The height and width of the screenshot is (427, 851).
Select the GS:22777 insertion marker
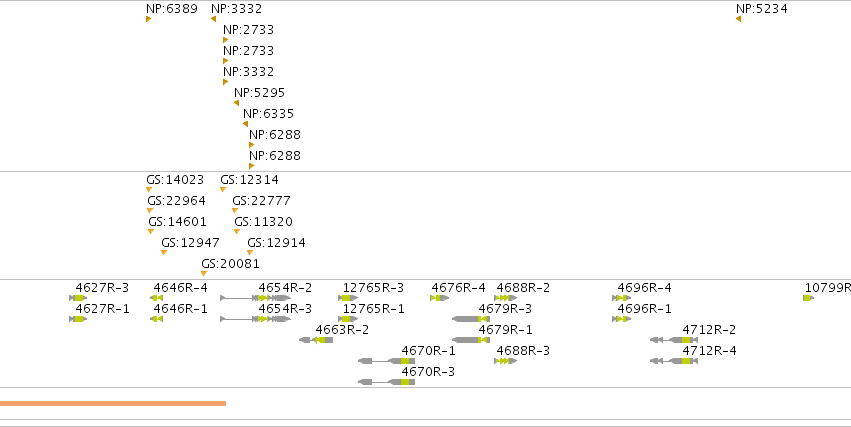click(x=234, y=211)
